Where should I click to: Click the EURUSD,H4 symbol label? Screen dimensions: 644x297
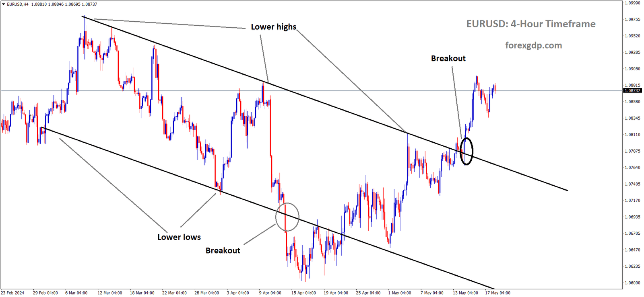click(x=18, y=4)
